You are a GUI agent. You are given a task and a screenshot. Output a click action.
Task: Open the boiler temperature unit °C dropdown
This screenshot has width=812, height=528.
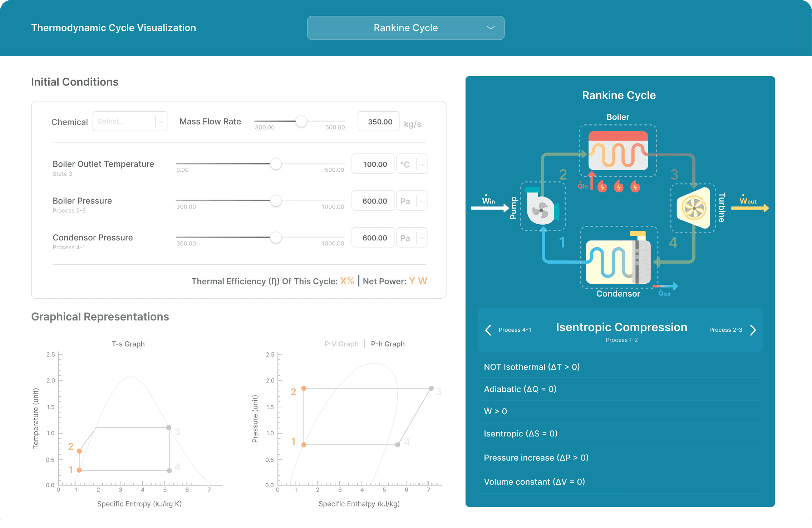pos(412,164)
